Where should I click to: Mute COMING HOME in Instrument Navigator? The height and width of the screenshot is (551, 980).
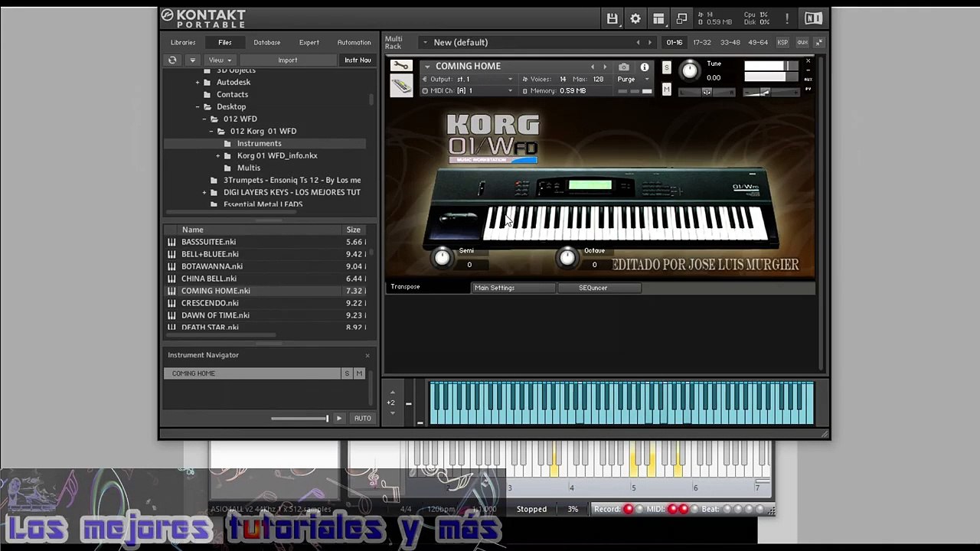(x=359, y=373)
